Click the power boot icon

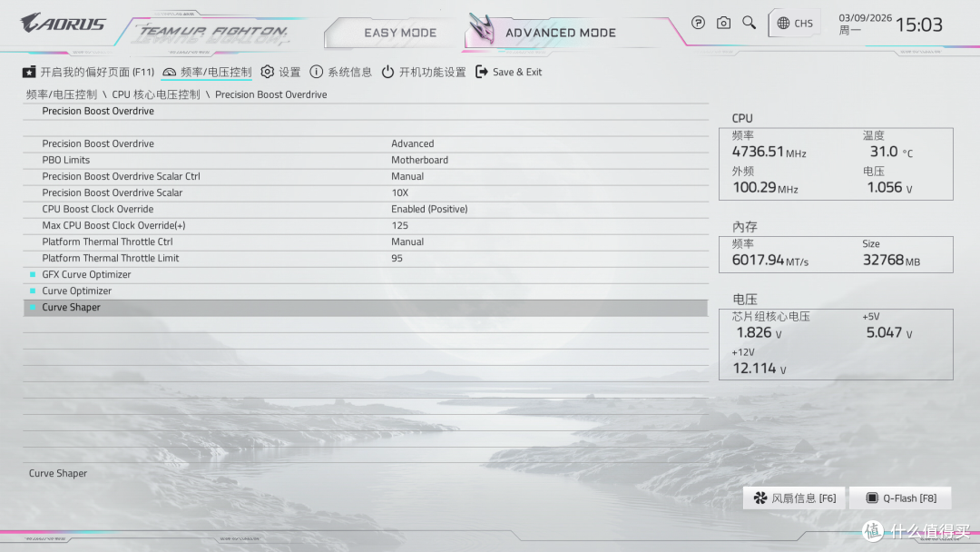pyautogui.click(x=388, y=72)
